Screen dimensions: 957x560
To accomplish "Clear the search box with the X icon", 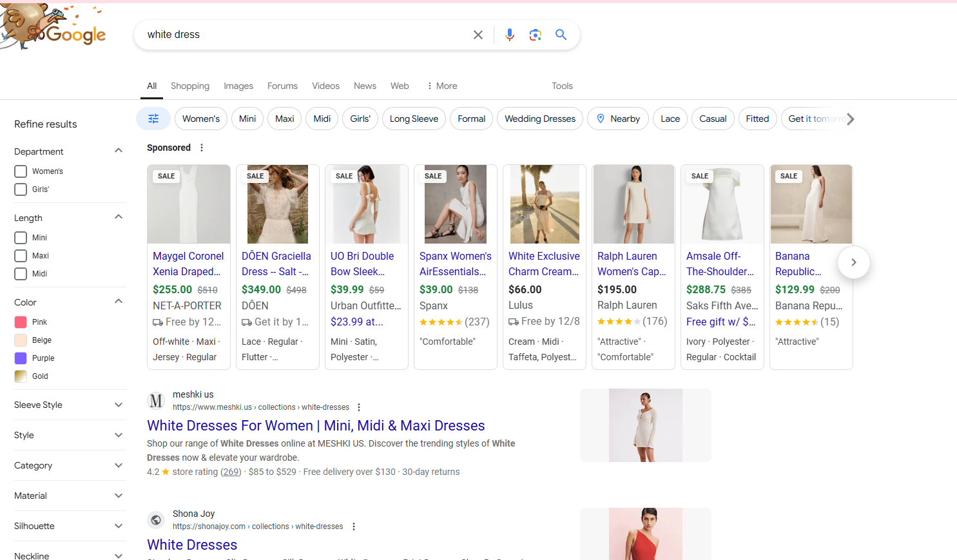I will tap(478, 35).
